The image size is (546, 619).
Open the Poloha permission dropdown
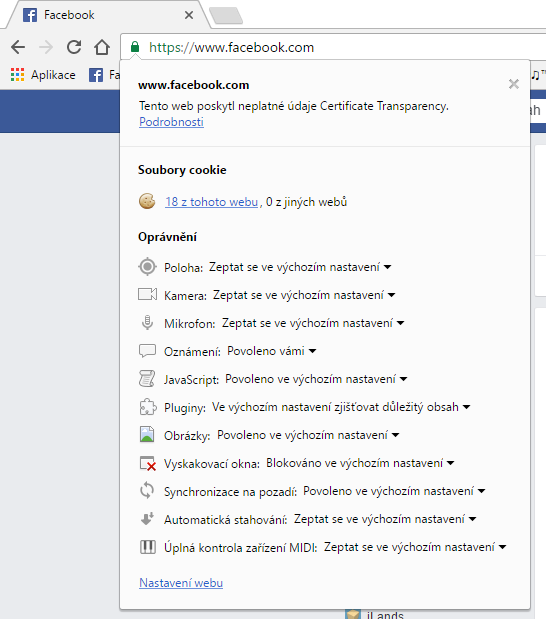click(300, 267)
